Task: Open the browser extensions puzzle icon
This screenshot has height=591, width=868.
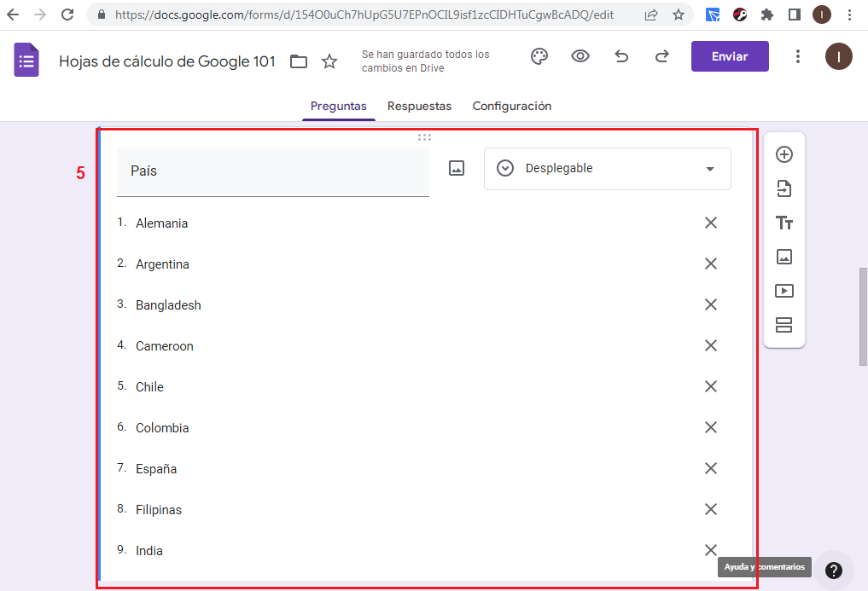Action: [x=766, y=15]
